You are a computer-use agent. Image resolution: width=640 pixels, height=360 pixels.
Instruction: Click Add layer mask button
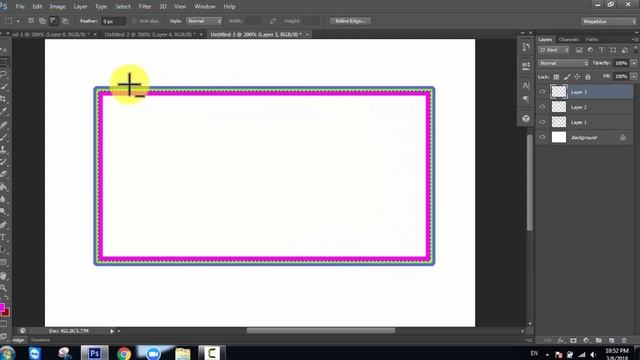click(573, 340)
